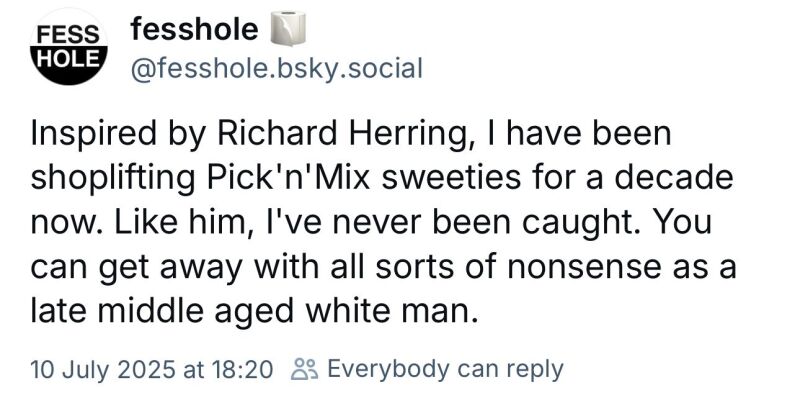Click the 10 July 2025 date
This screenshot has width=800, height=398.
(x=103, y=369)
